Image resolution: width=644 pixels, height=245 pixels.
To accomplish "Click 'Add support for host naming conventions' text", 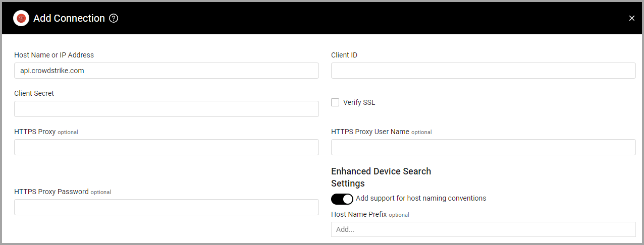I will point(421,198).
